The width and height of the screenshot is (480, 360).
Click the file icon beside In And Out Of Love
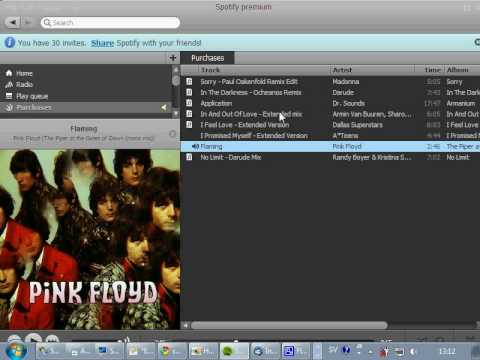point(189,114)
